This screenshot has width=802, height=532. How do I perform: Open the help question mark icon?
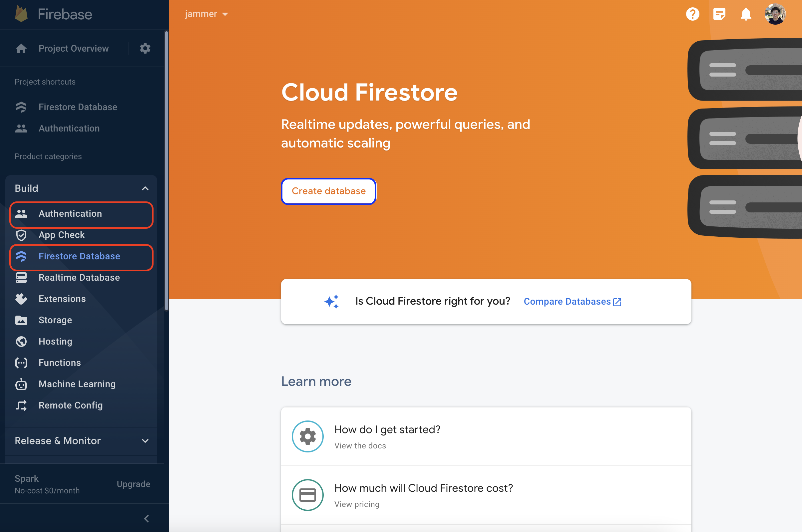692,14
